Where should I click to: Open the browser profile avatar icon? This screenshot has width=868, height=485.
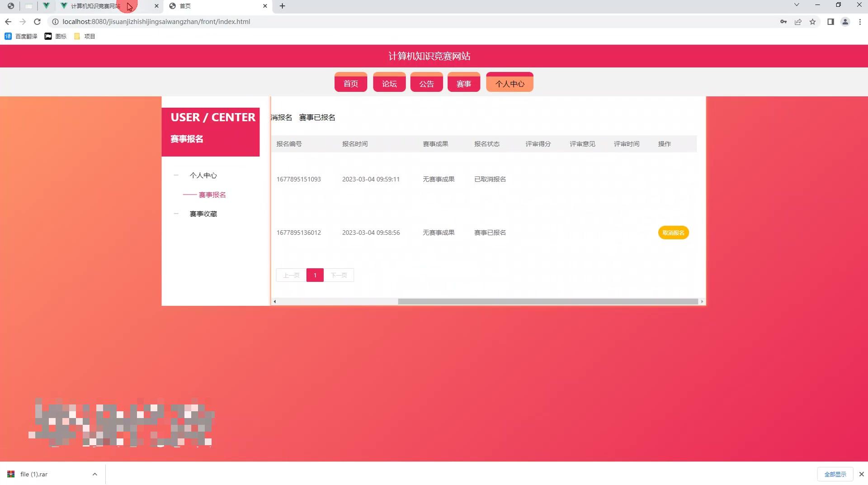(x=845, y=21)
